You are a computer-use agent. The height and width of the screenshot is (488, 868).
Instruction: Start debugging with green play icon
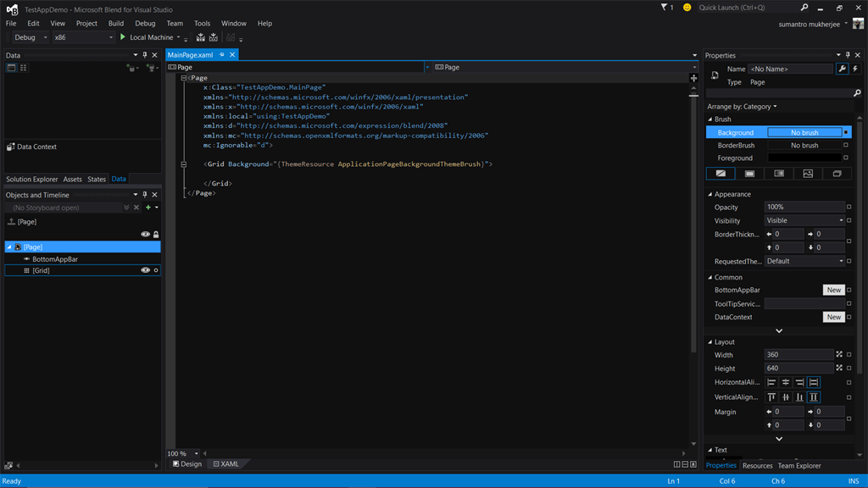tap(123, 37)
